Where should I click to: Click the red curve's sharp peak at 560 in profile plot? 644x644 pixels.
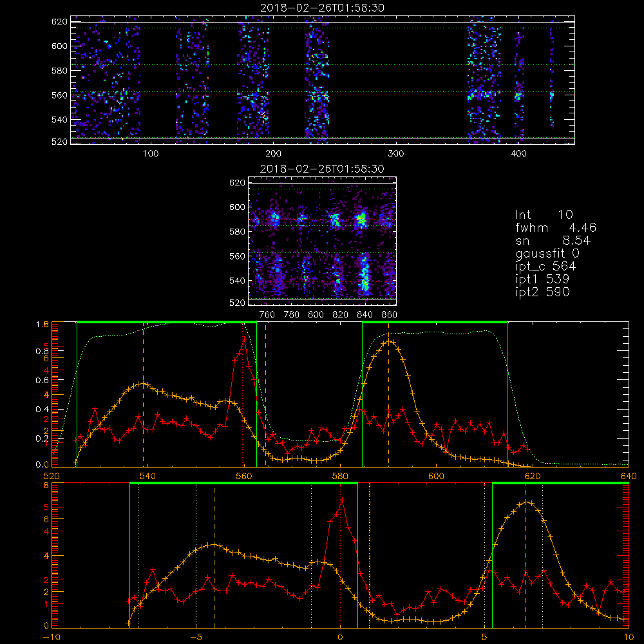[x=244, y=339]
